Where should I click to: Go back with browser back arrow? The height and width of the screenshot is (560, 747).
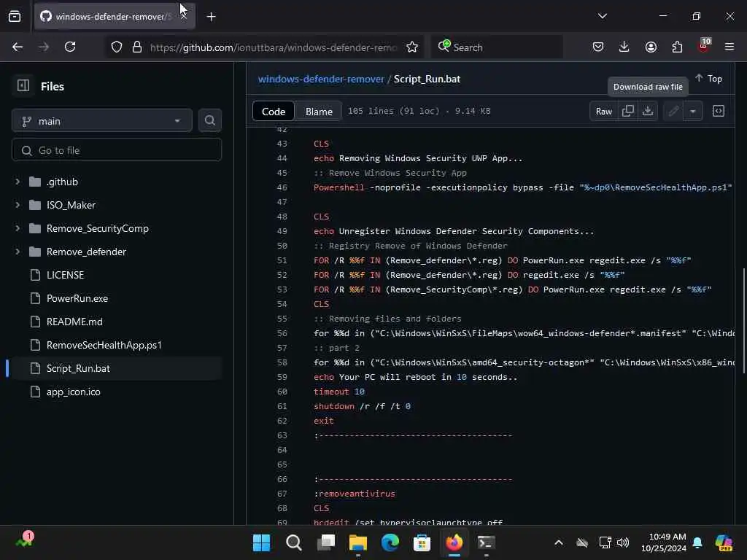(x=18, y=47)
